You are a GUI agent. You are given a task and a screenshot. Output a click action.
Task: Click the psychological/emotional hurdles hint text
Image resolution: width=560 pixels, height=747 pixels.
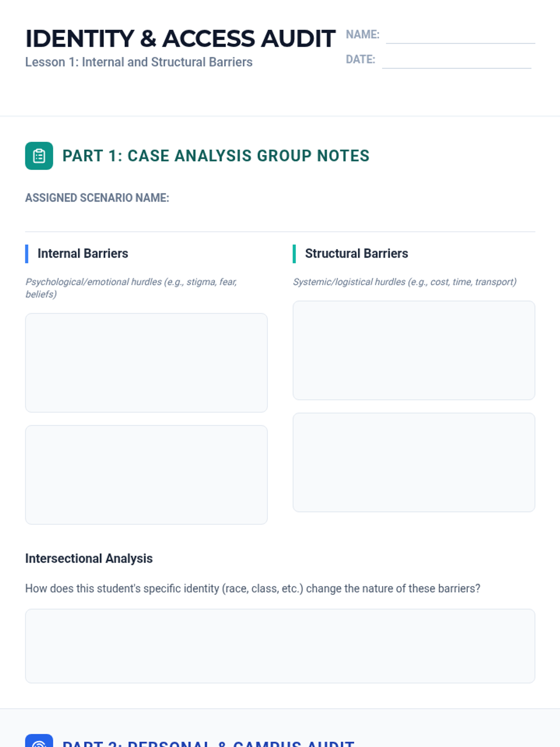coord(131,288)
